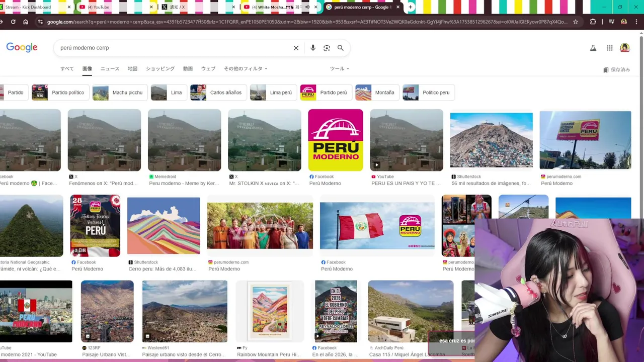
Task: Close the YouTube tab
Action: [151, 7]
